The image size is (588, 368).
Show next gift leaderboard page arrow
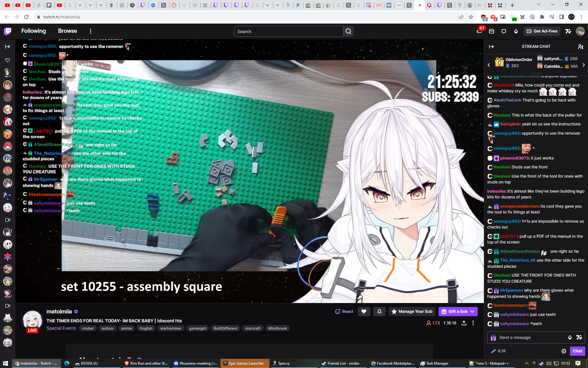583,65
